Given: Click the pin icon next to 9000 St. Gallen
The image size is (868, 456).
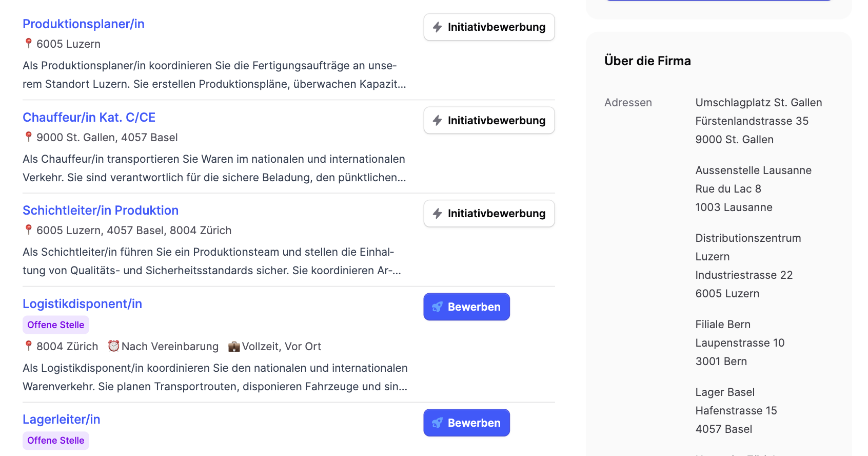Looking at the screenshot, I should coord(29,137).
